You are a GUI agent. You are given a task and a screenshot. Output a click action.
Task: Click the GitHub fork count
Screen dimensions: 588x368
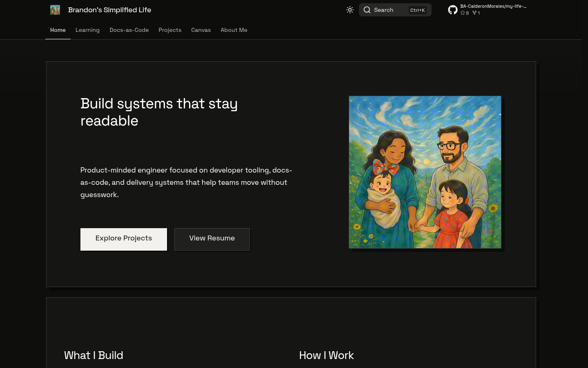tap(476, 13)
